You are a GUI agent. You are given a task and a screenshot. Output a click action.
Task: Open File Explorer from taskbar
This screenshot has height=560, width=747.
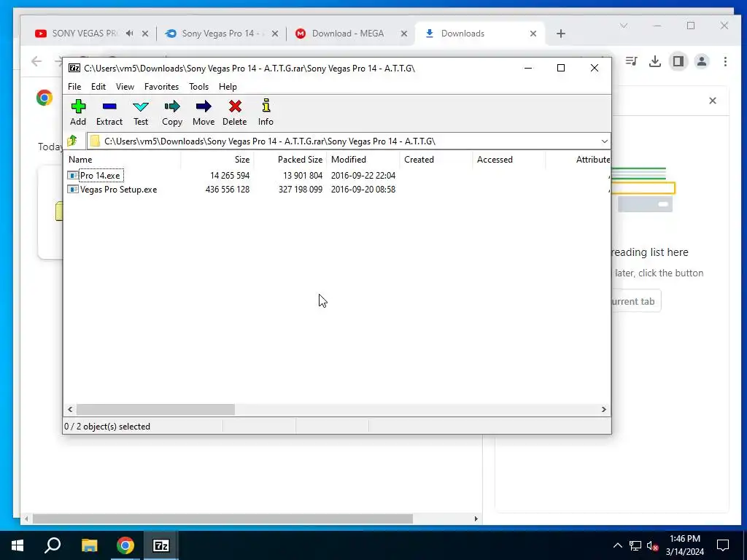pos(89,545)
